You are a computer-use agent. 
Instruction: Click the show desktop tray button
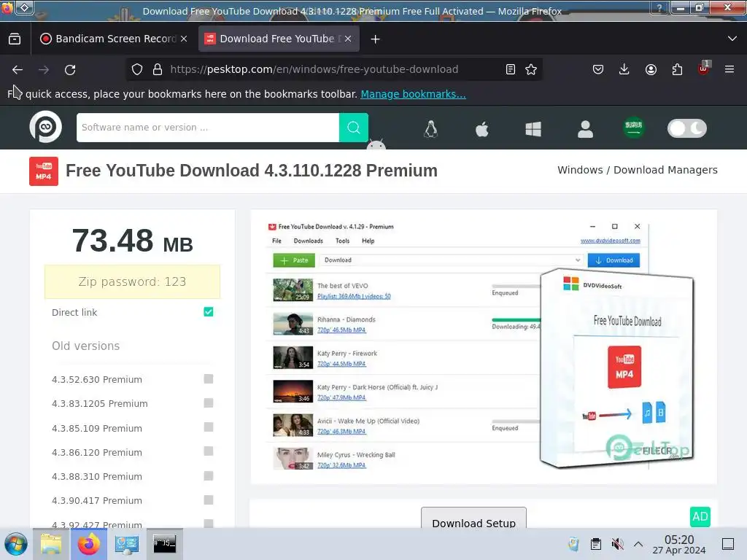point(728,544)
